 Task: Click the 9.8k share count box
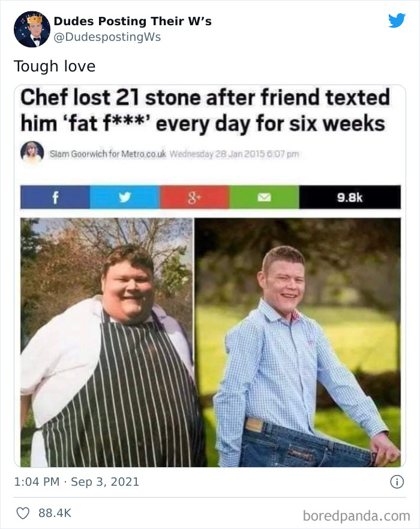tap(350, 197)
